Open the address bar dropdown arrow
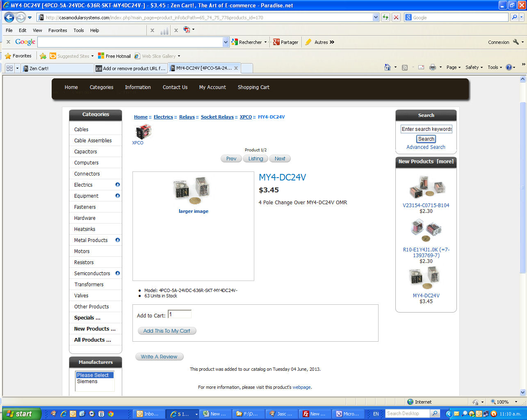 tap(376, 17)
